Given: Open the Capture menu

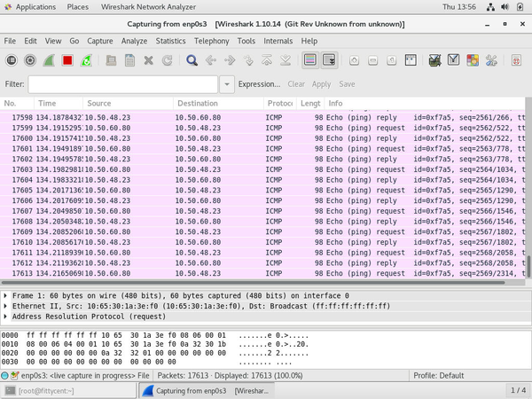Looking at the screenshot, I should 99,41.
